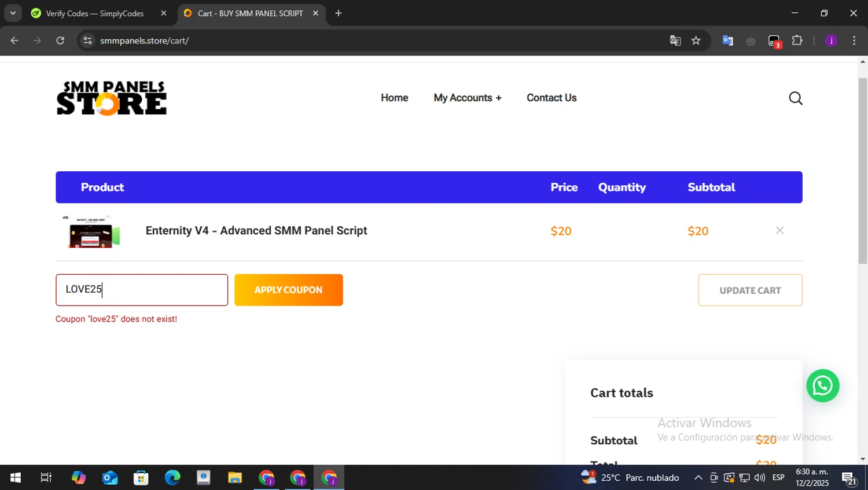Open Google Translate extension icon
This screenshot has height=490, width=868.
728,40
